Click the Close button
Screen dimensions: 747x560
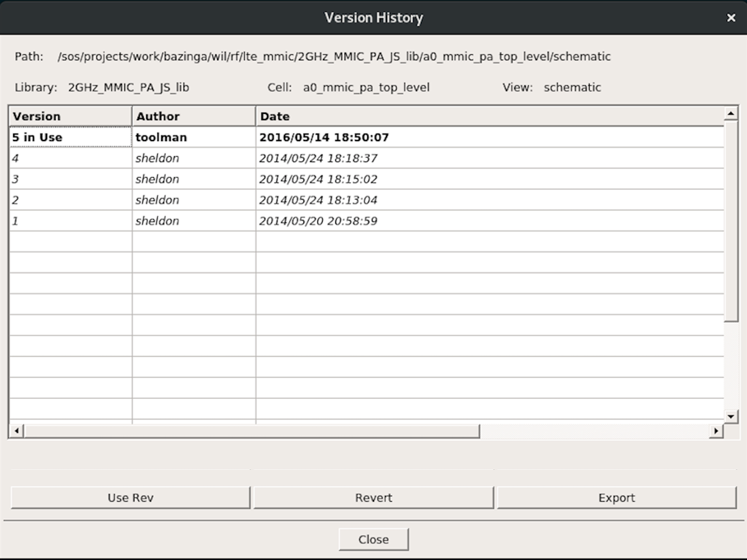click(x=374, y=539)
